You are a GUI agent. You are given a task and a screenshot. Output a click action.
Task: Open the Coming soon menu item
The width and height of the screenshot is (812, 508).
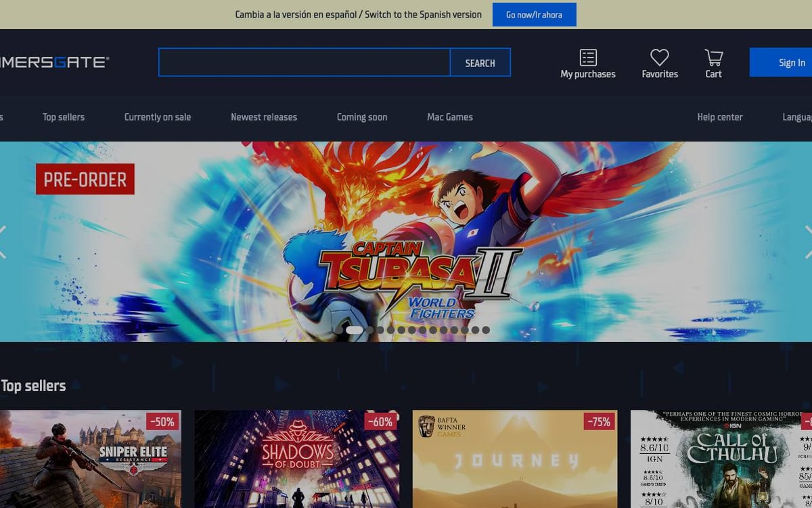362,117
